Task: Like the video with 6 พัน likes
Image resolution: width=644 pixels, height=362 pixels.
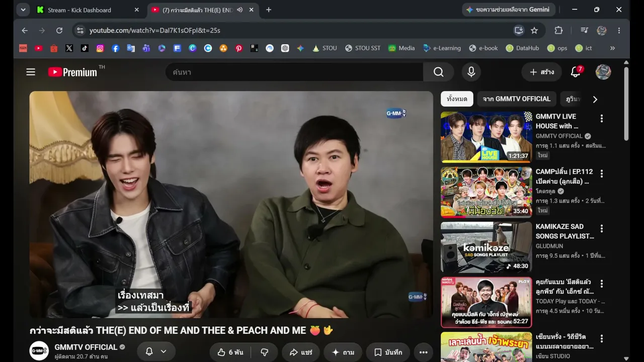Action: point(230,352)
